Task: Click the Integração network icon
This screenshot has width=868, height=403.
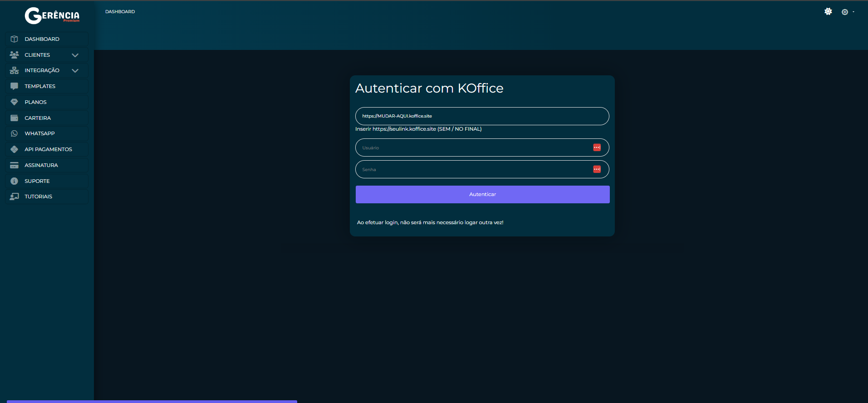Action: 15,70
